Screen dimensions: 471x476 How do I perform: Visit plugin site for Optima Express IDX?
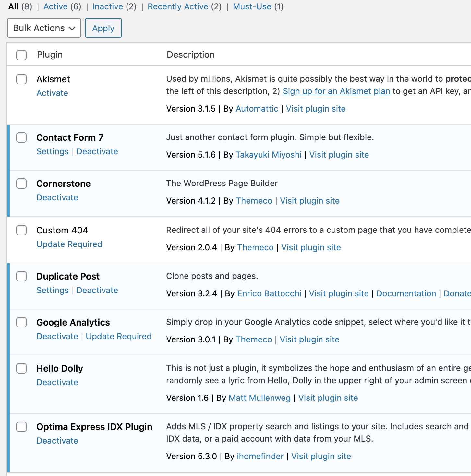321,456
